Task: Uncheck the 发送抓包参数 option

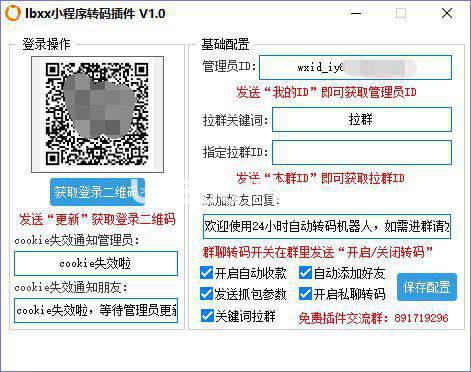Action: [207, 294]
